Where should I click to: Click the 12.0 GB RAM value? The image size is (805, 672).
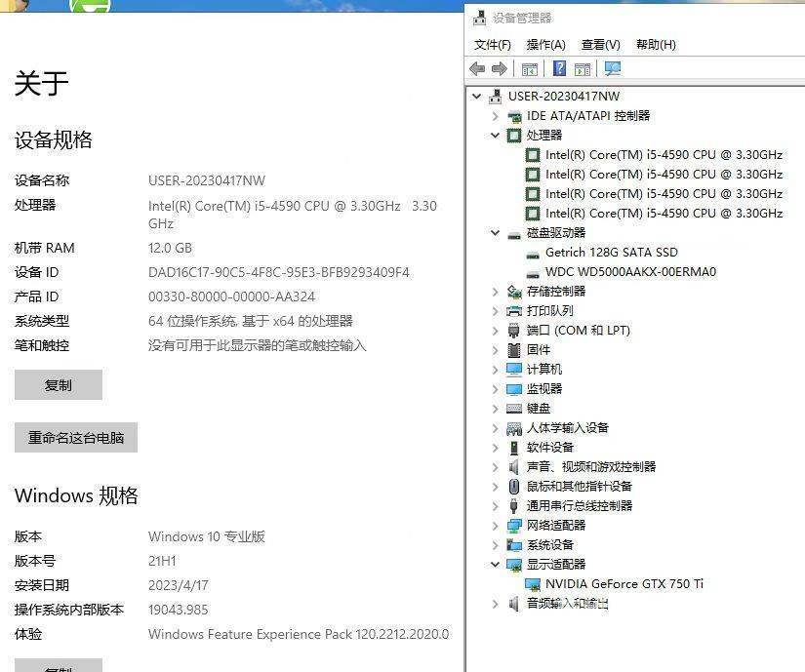pos(170,249)
